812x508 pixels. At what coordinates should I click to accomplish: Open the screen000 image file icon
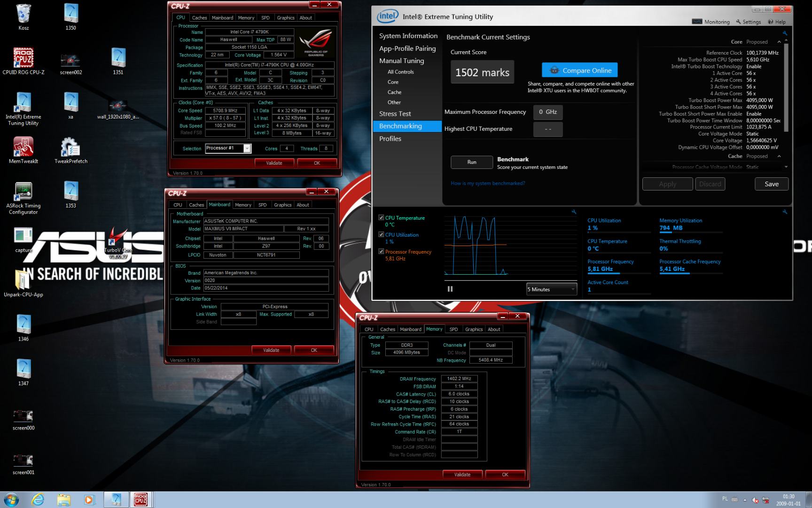(x=23, y=420)
